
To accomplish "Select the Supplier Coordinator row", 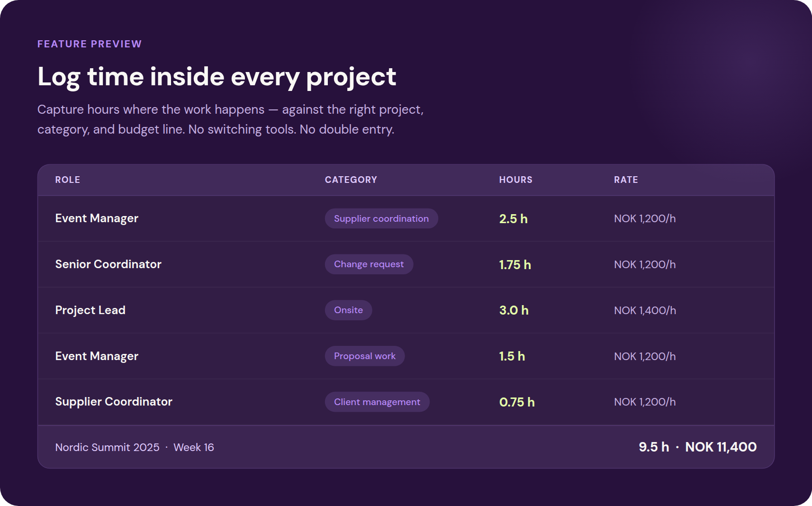I will 114,401.
